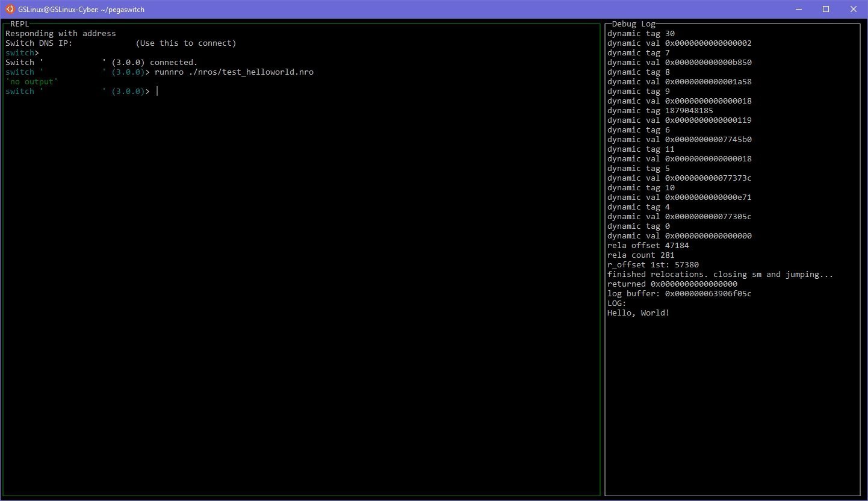Viewport: 868px width, 501px height.
Task: Click 'dynamic tag 0' log line
Action: coord(639,226)
